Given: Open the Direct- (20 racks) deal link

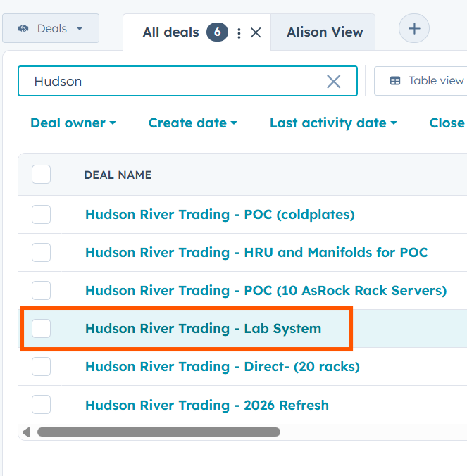Looking at the screenshot, I should pyautogui.click(x=222, y=367).
